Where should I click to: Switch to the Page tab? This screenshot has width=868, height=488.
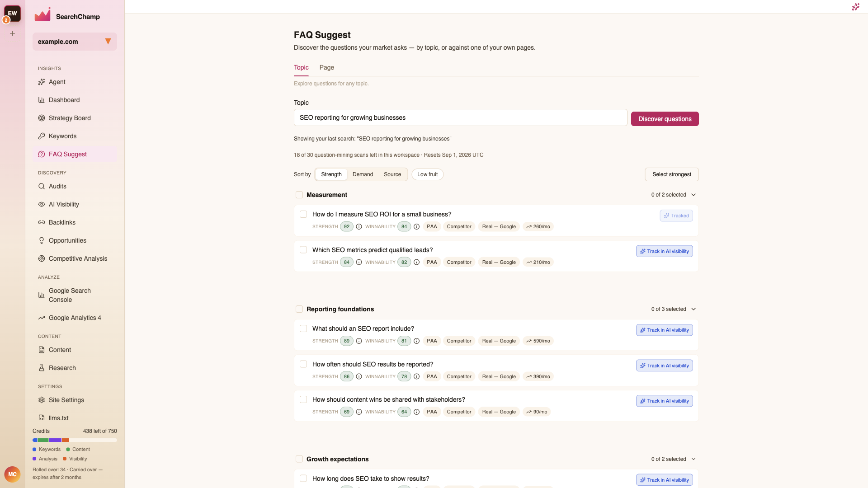pos(327,67)
